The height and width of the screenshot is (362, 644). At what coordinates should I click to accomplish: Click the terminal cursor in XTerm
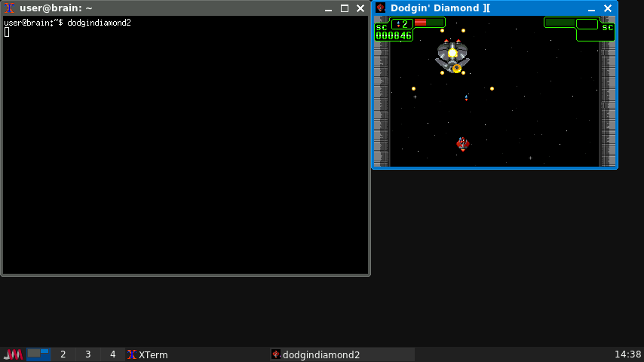pos(7,32)
